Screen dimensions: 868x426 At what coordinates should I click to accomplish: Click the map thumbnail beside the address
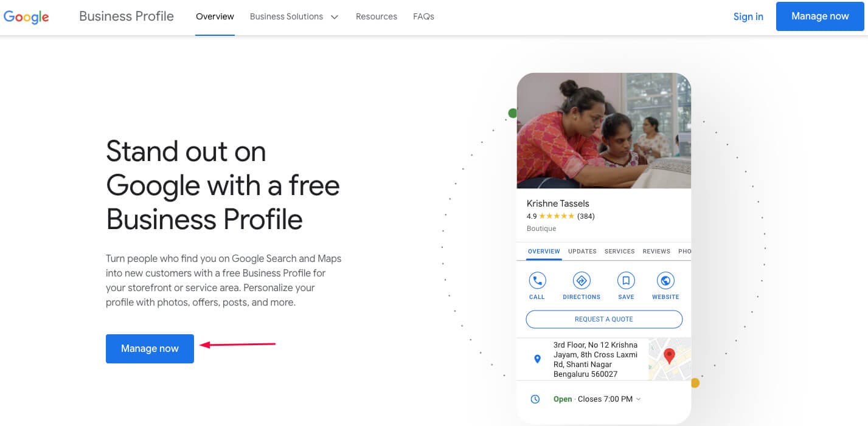click(x=670, y=359)
